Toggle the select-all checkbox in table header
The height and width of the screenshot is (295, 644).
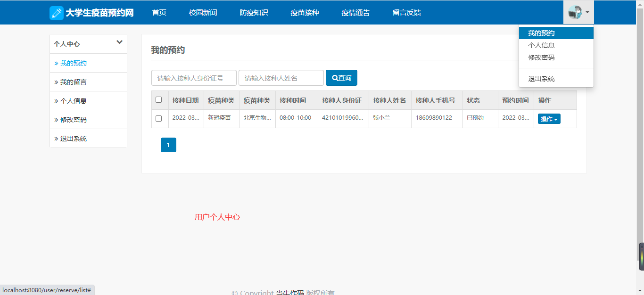point(159,100)
